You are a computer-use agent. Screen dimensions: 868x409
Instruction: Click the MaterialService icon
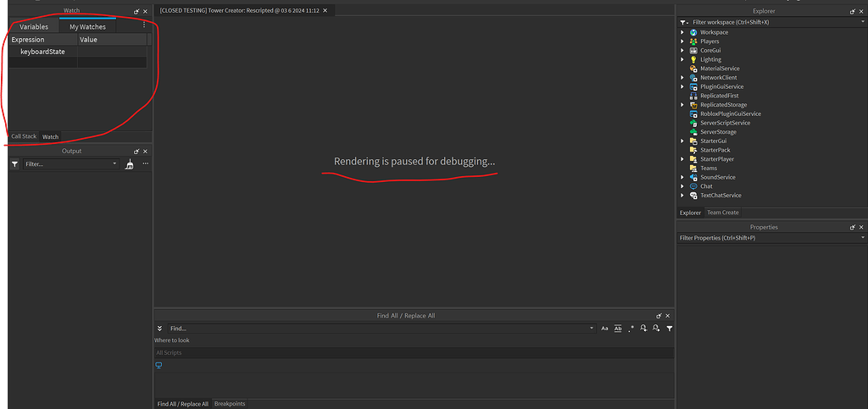(693, 69)
